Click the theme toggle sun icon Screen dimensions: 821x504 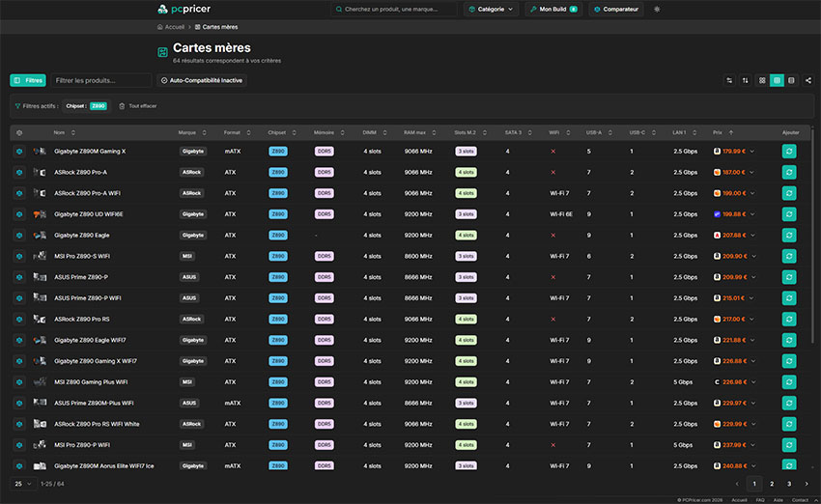point(658,9)
